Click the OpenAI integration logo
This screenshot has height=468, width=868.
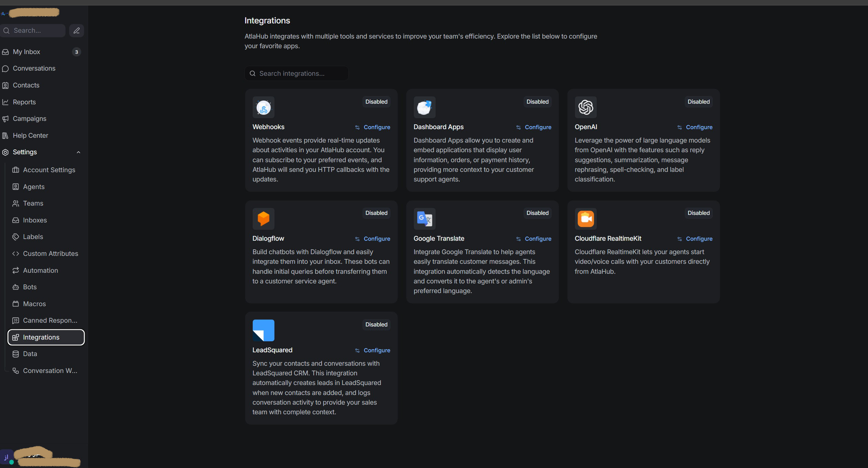586,107
